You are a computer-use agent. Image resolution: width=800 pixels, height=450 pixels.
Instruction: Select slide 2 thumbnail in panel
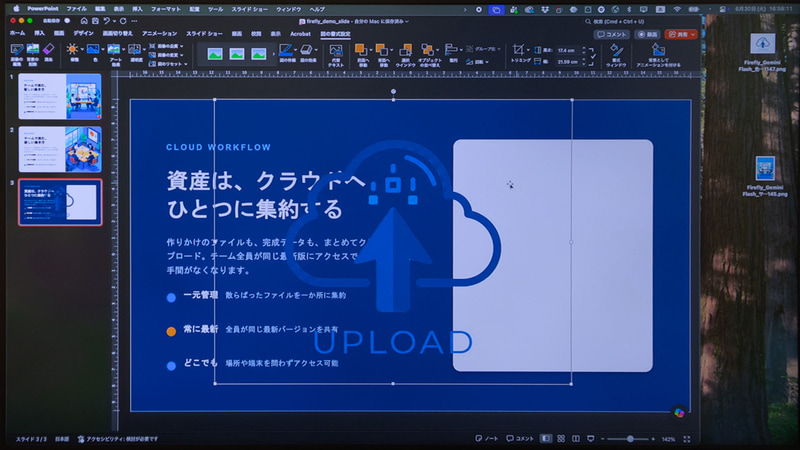coord(60,149)
